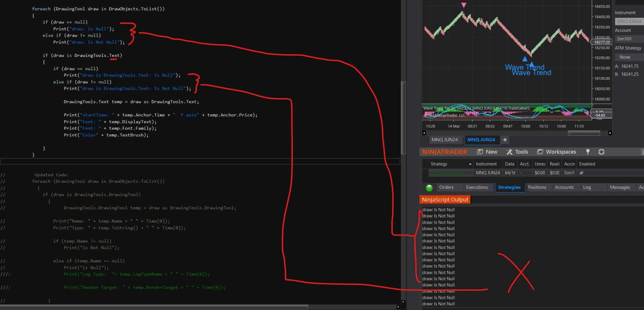
Task: Click the 'Updated Code:' comment line
Action: pyautogui.click(x=52, y=175)
